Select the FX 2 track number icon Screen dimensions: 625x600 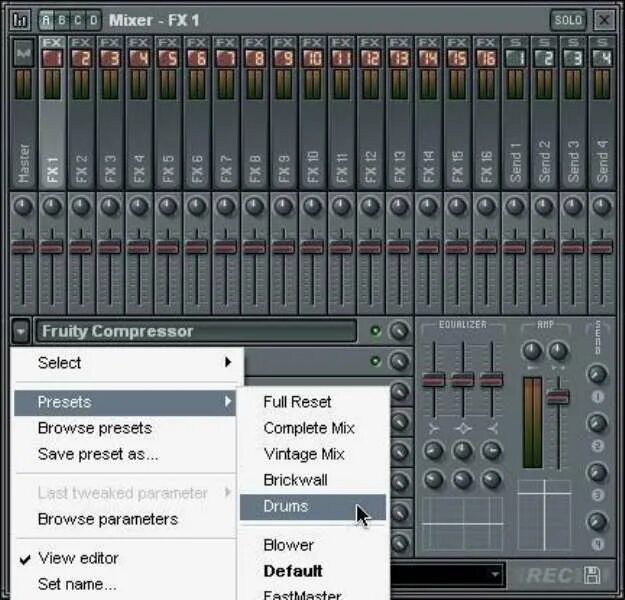[x=81, y=58]
